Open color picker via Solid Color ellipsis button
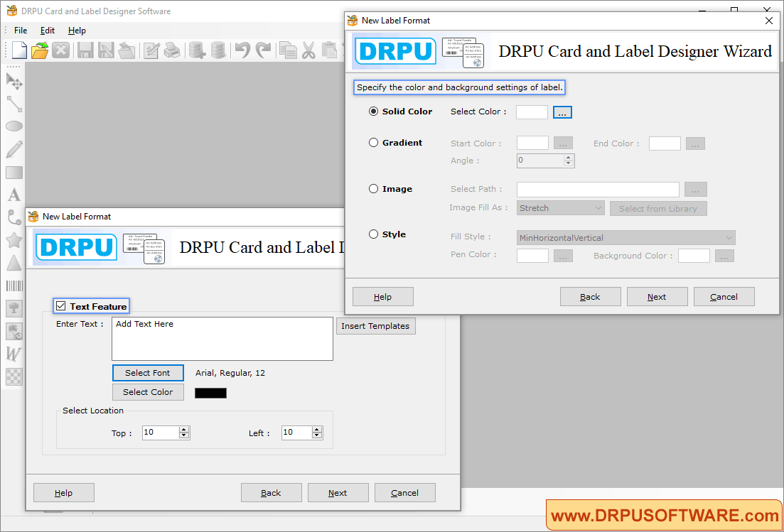784x532 pixels. click(562, 112)
